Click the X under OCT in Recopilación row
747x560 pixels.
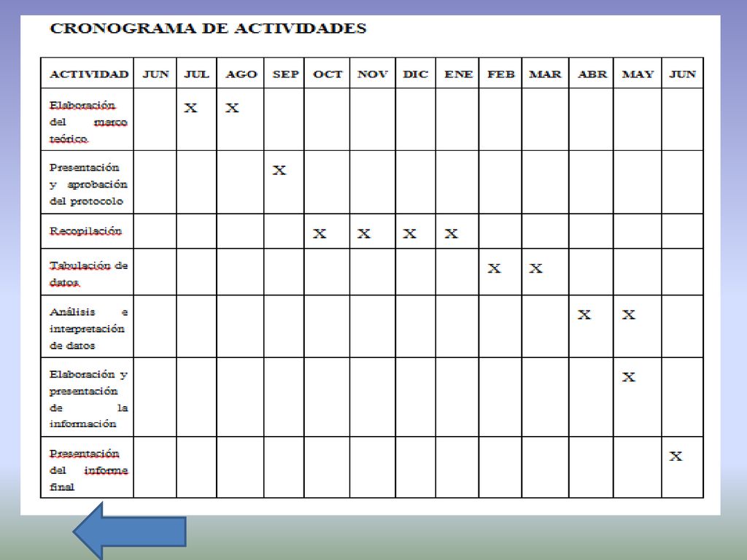[320, 234]
